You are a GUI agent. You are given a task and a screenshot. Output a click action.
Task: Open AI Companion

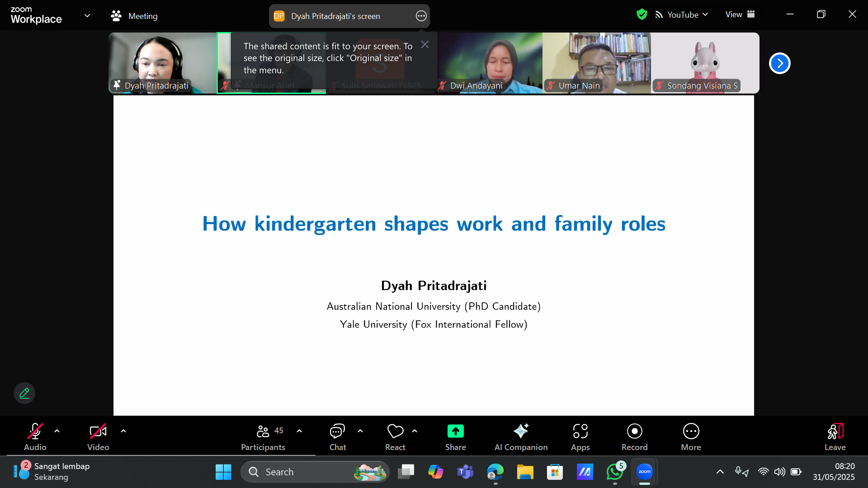[x=521, y=437]
